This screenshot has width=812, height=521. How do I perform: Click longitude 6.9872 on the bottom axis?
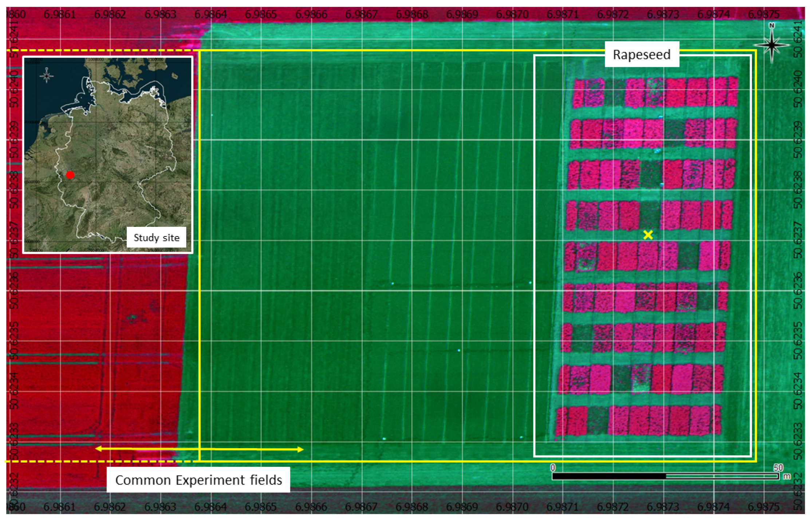tap(613, 506)
